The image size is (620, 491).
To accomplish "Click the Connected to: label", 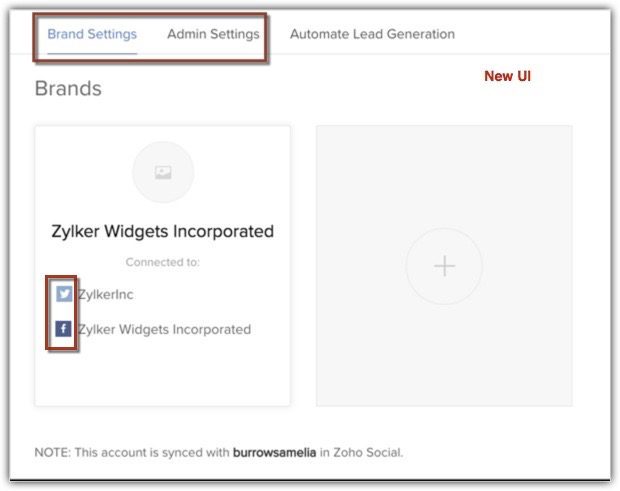I will click(x=163, y=262).
